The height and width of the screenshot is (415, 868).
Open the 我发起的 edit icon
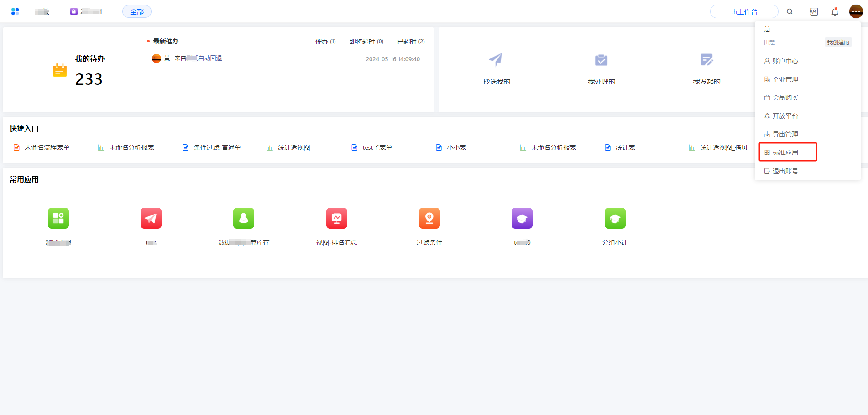click(706, 60)
